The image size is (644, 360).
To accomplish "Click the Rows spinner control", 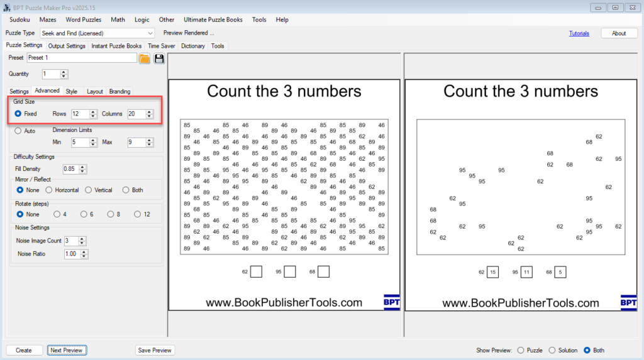I will [x=84, y=114].
